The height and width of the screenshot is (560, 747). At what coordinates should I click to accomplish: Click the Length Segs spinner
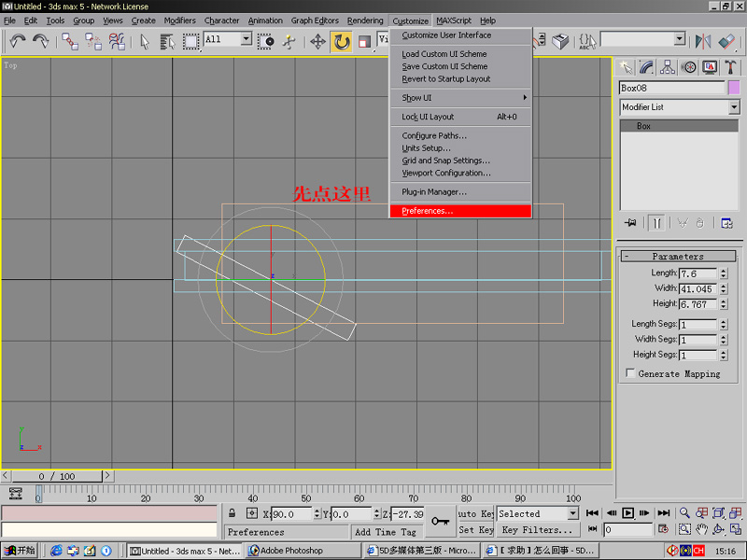tap(724, 324)
